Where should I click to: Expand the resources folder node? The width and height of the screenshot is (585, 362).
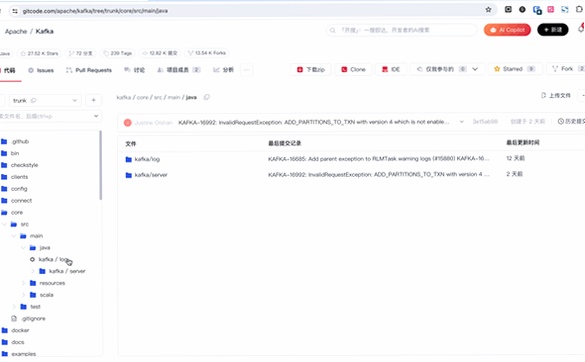pyautogui.click(x=23, y=283)
